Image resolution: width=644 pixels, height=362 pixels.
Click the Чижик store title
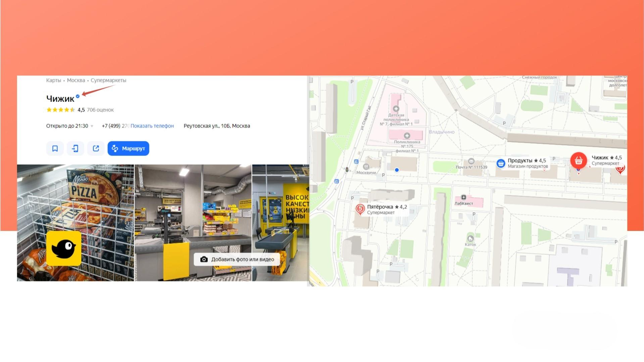[x=60, y=99]
